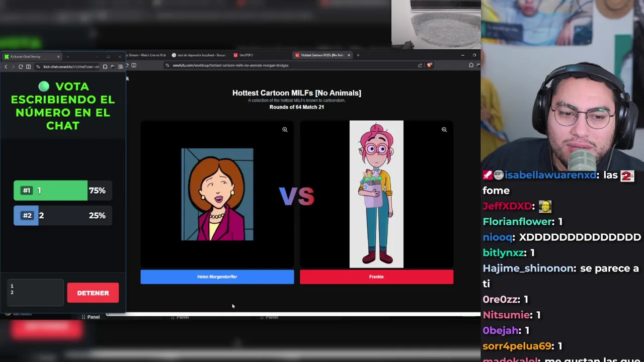Viewport: 644px width, 362px height.
Task: Open the Brave shields icon
Action: click(x=429, y=65)
